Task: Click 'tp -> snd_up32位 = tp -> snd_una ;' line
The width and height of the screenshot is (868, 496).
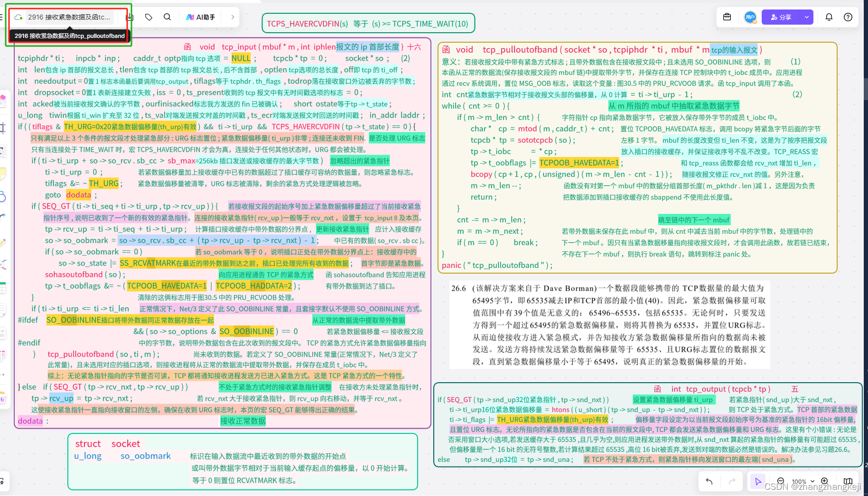Action: 519,459
